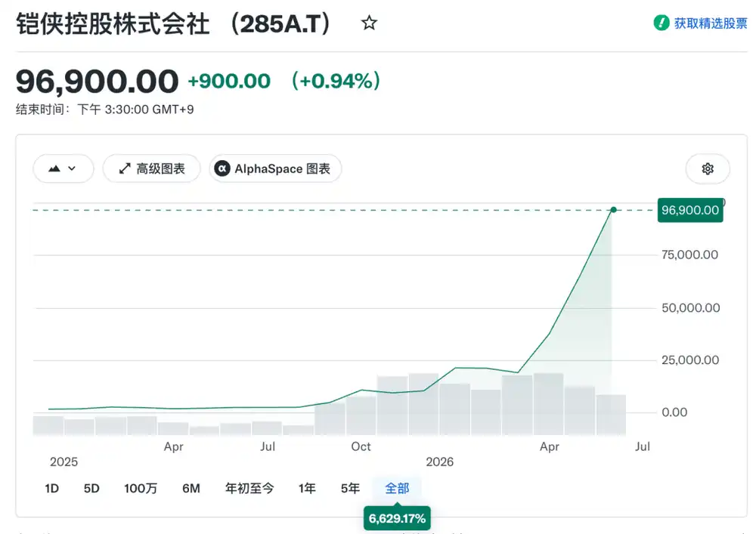
Task: Click 获取精选股票 link
Action: pos(710,23)
